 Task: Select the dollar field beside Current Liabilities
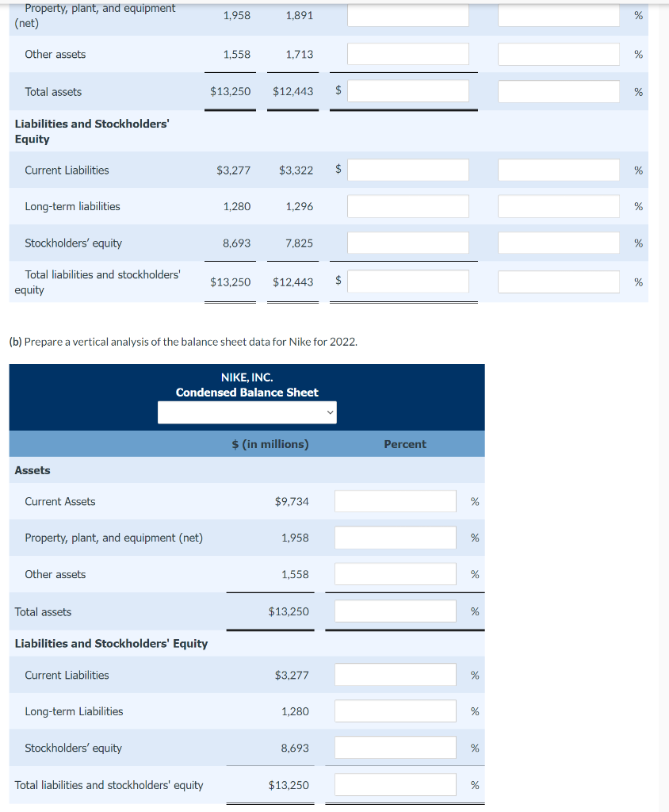[x=407, y=170]
